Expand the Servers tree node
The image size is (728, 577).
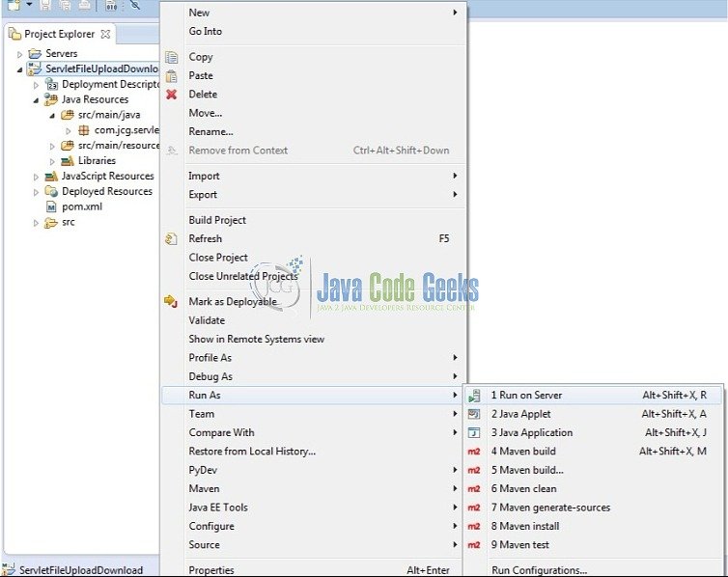19,54
